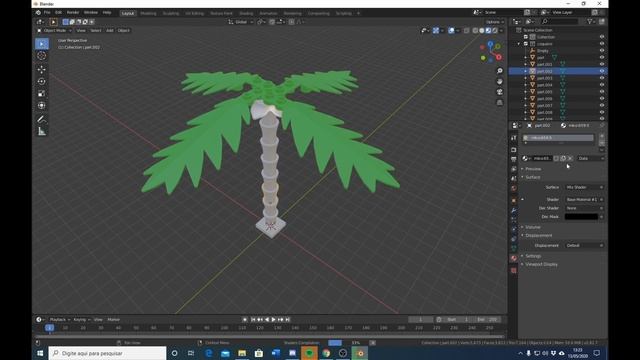Viewport: 640px width, 360px height.
Task: Click the Windows search box
Action: pos(107,353)
